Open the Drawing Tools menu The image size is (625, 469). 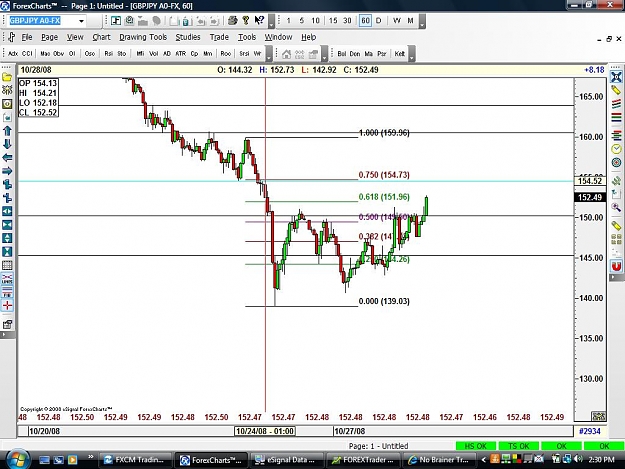(143, 37)
